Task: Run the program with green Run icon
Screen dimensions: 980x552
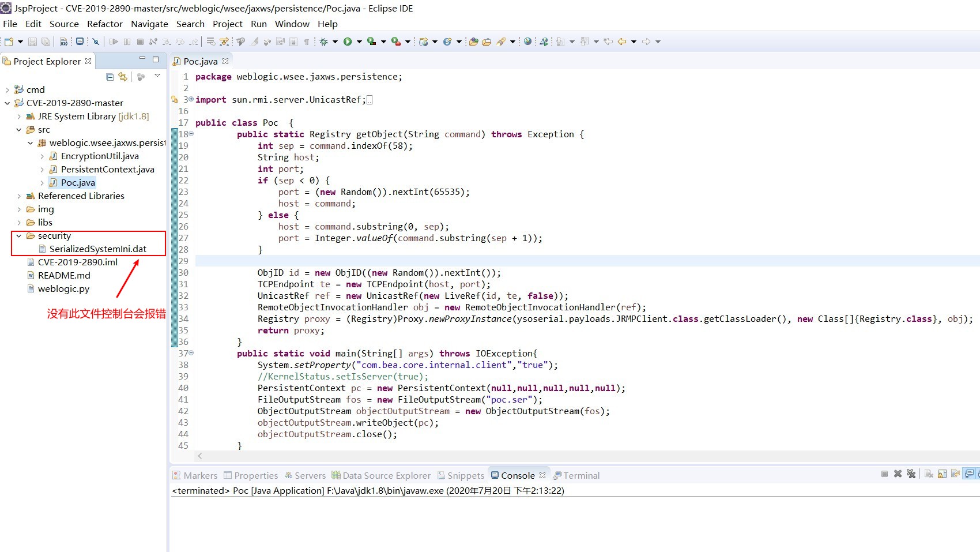Action: pyautogui.click(x=348, y=42)
